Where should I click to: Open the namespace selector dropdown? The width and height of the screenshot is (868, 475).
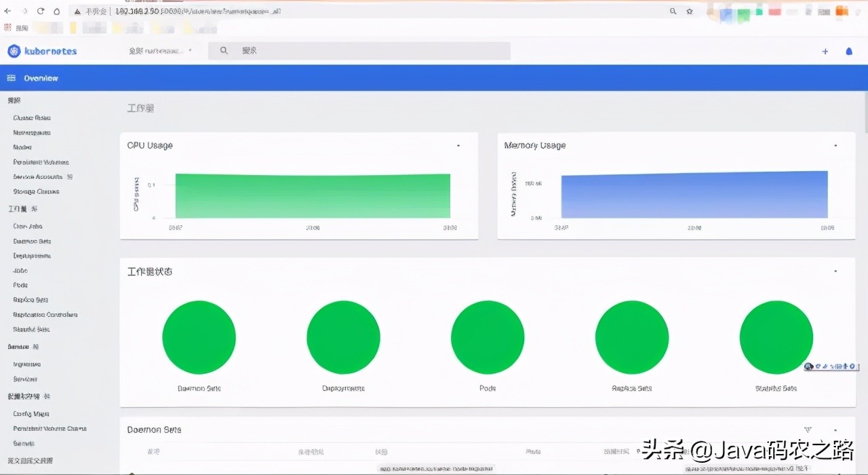[x=160, y=51]
